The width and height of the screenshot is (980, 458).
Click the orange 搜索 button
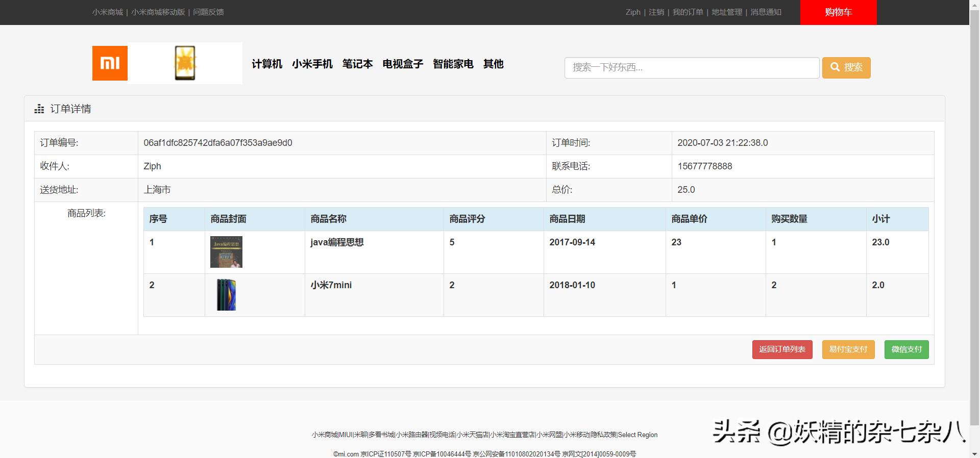point(846,68)
